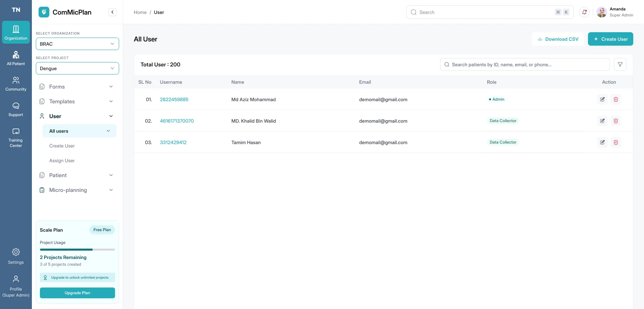The height and width of the screenshot is (309, 644).
Task: Edit user Md Aziz Mohammad
Action: (x=602, y=99)
